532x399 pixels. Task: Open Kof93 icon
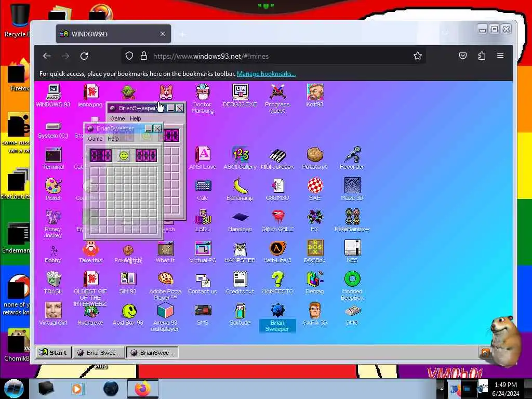tap(315, 96)
